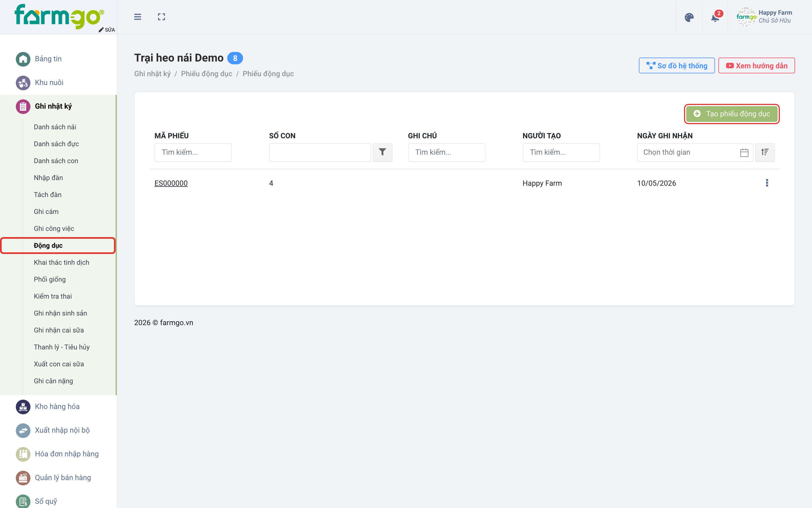Select Ghi nhận sinh sản submenu

pos(60,313)
